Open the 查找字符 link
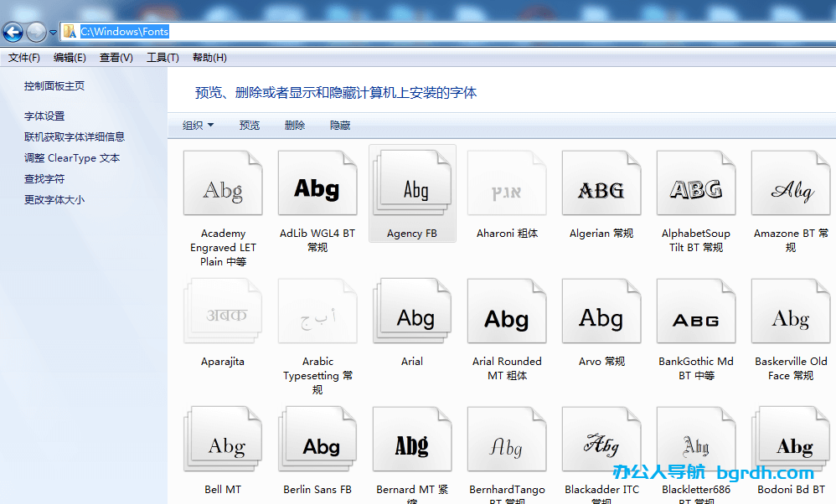This screenshot has height=504, width=836. point(48,178)
